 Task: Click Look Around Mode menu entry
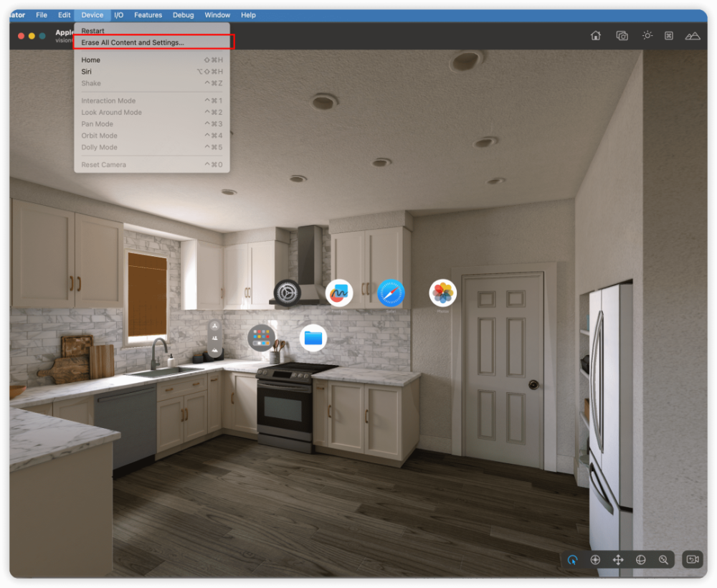(152, 113)
